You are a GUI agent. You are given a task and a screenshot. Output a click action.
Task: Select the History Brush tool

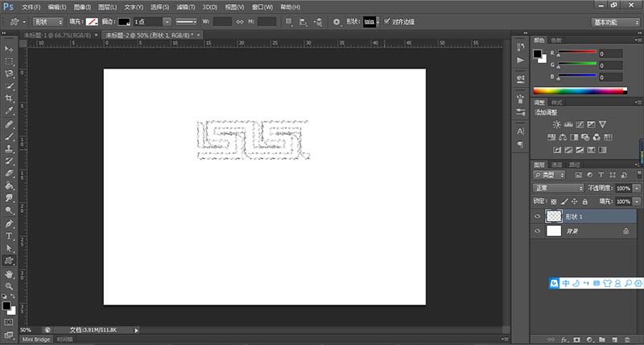coord(9,160)
